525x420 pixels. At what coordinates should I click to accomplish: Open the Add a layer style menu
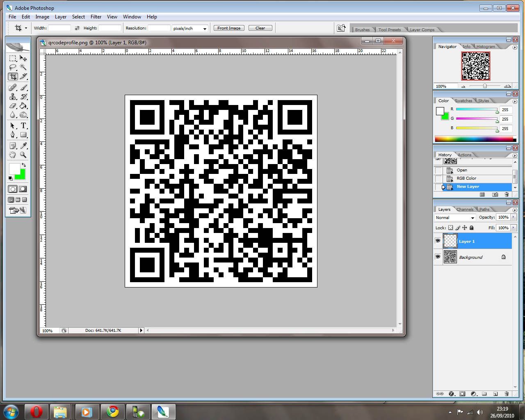pyautogui.click(x=452, y=394)
